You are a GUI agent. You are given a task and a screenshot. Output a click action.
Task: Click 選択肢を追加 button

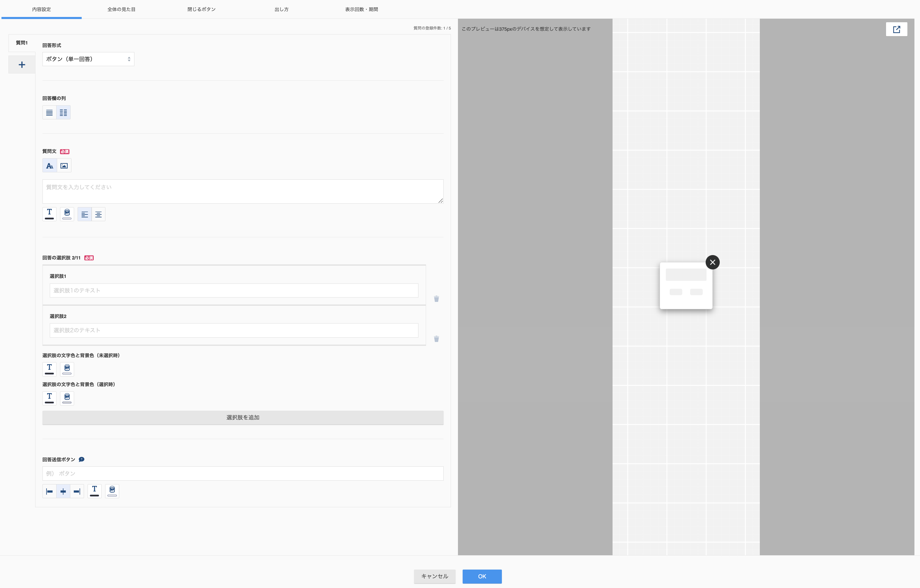[x=243, y=417]
